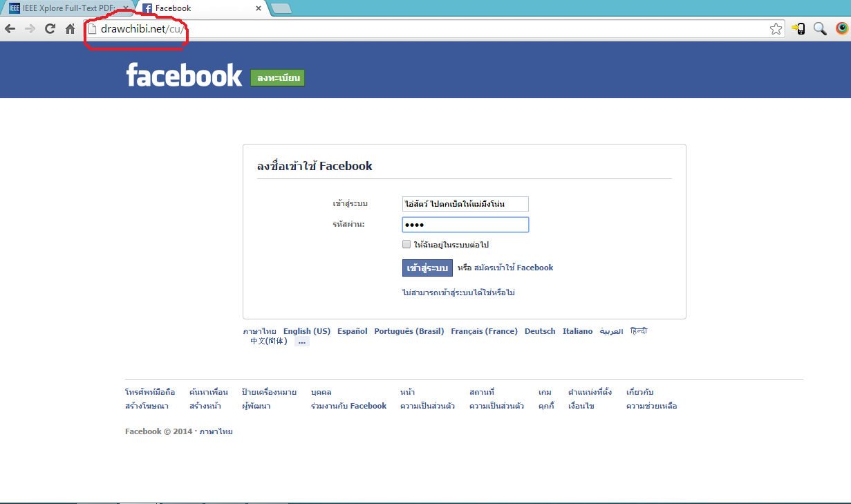Open the browser home page icon

click(x=70, y=28)
